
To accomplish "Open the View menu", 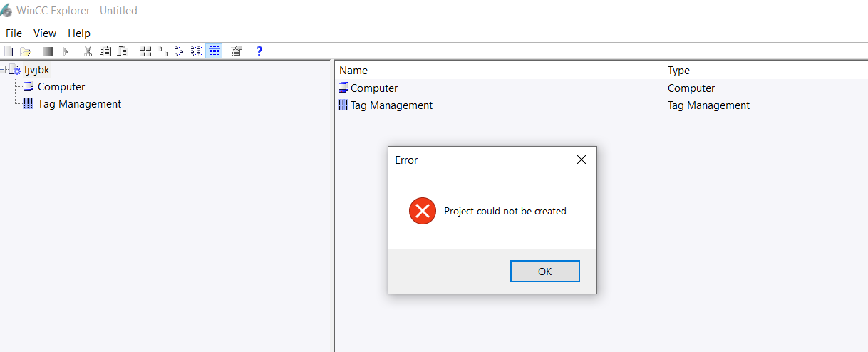I will (45, 33).
